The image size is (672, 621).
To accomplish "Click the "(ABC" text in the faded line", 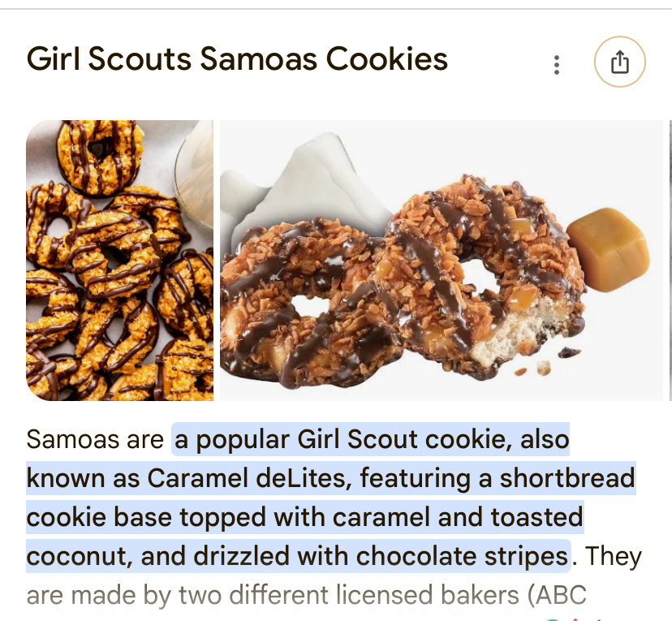I will coord(556,595).
